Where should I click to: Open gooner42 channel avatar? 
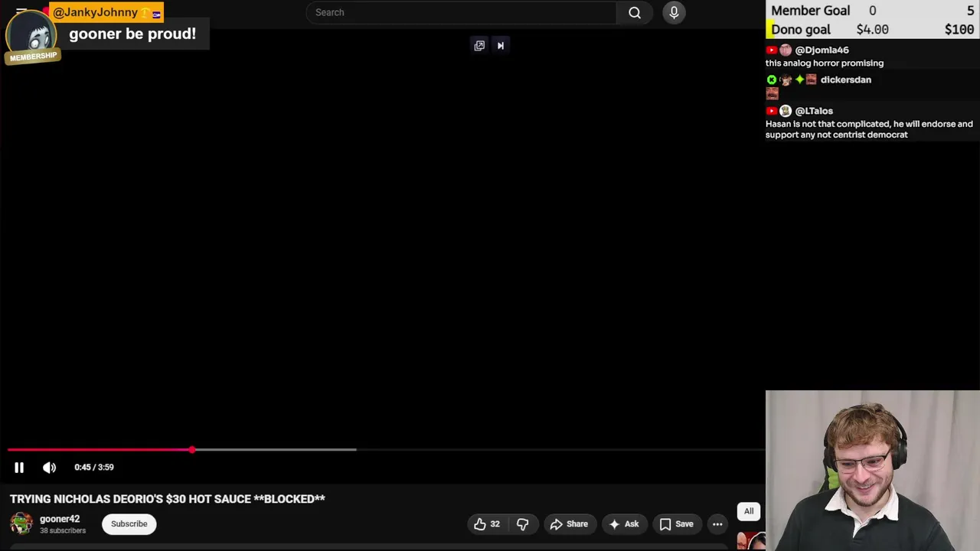tap(21, 523)
